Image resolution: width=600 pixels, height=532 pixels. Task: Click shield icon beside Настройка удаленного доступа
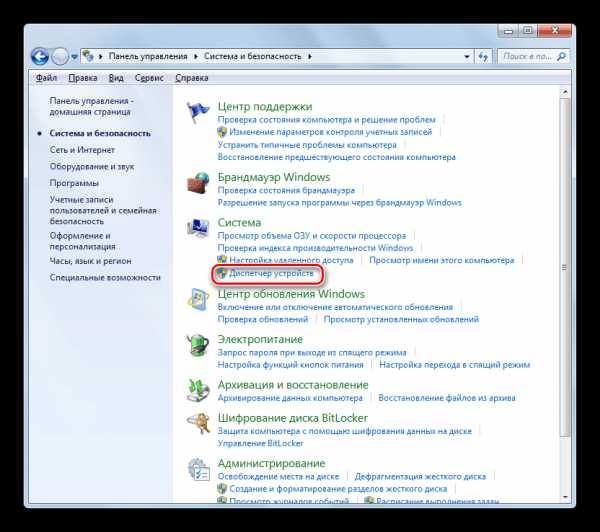pos(222,259)
